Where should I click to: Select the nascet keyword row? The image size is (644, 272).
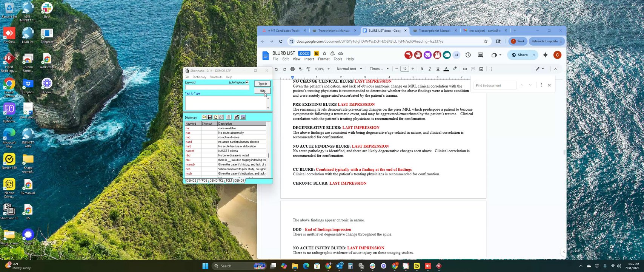click(x=226, y=151)
